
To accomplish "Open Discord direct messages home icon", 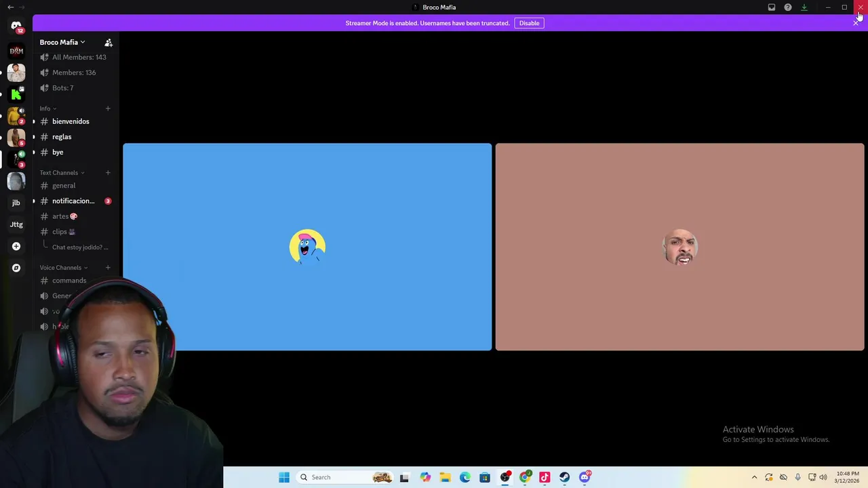I will click(x=16, y=26).
